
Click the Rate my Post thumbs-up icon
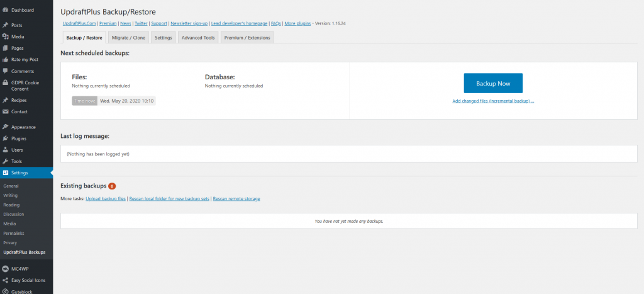(5, 60)
